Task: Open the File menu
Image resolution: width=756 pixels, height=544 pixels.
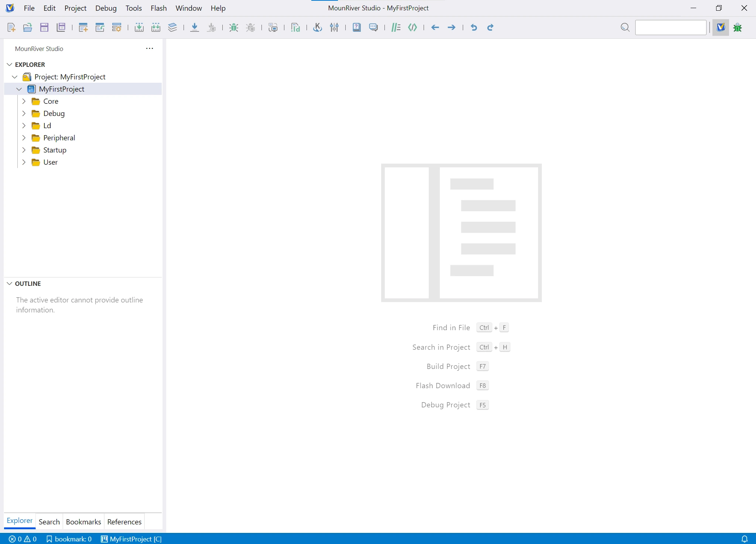Action: [29, 8]
